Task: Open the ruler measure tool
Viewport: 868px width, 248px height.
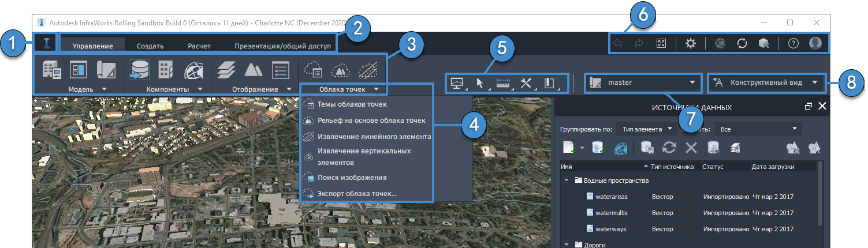Action: (504, 83)
